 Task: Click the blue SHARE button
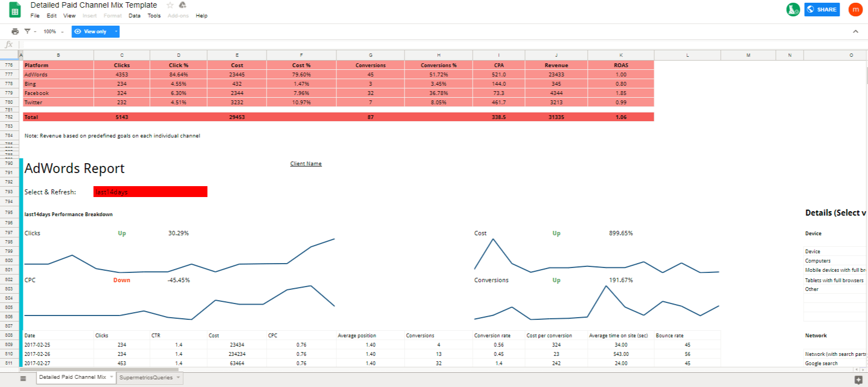pos(822,9)
